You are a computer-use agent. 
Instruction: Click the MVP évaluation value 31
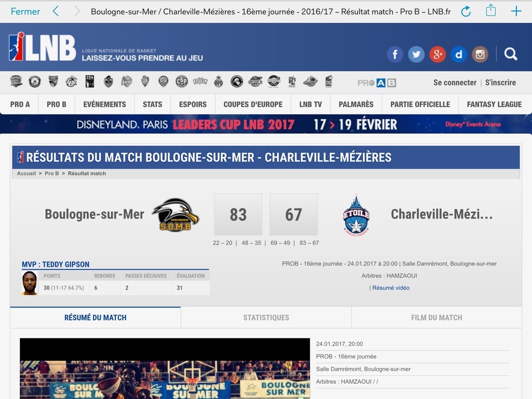(180, 288)
